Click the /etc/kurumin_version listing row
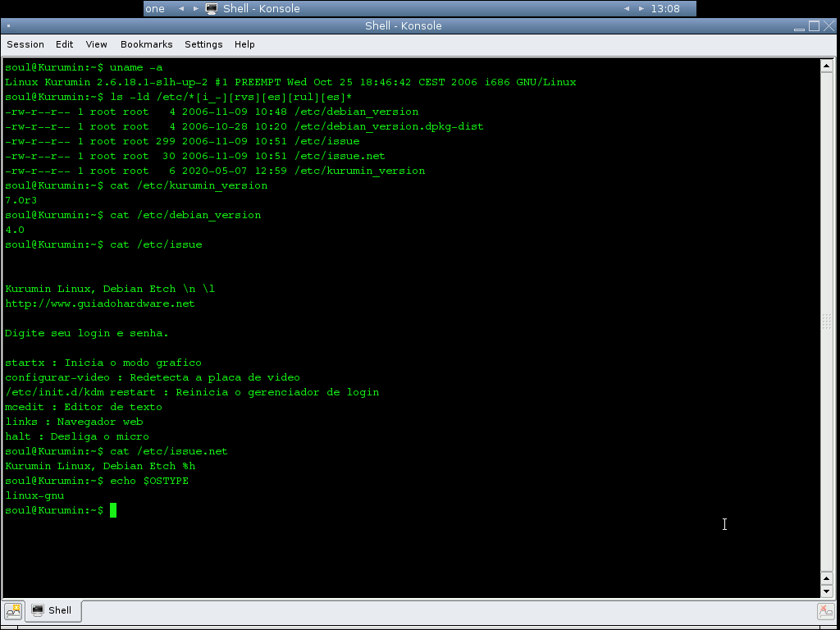Screen dimensions: 840x630 click(x=215, y=171)
